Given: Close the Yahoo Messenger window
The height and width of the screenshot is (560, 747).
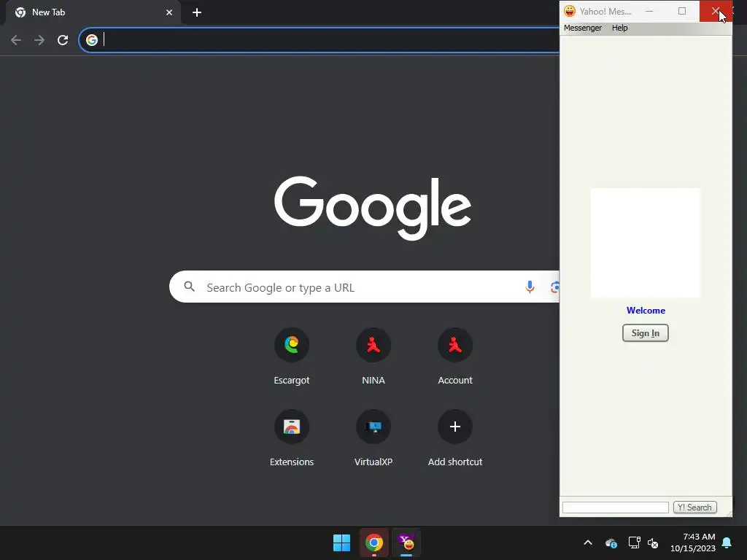Looking at the screenshot, I should pyautogui.click(x=715, y=11).
